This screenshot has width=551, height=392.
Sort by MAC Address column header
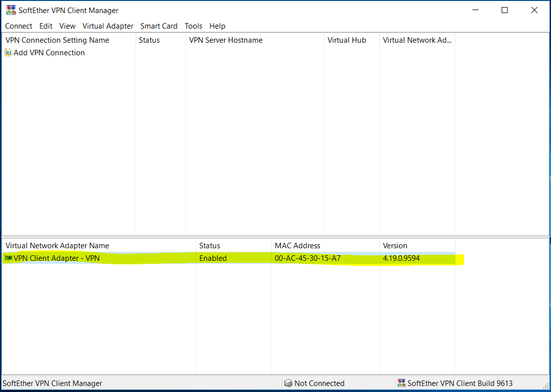click(326, 246)
